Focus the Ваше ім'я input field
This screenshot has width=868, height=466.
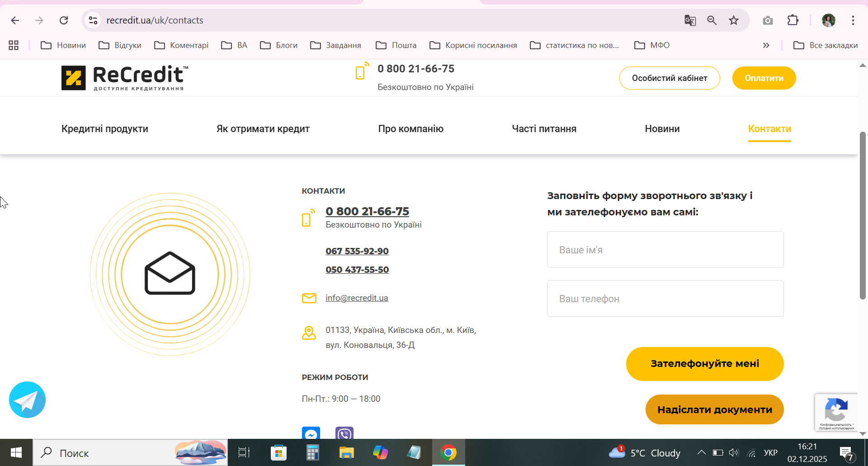pos(665,250)
